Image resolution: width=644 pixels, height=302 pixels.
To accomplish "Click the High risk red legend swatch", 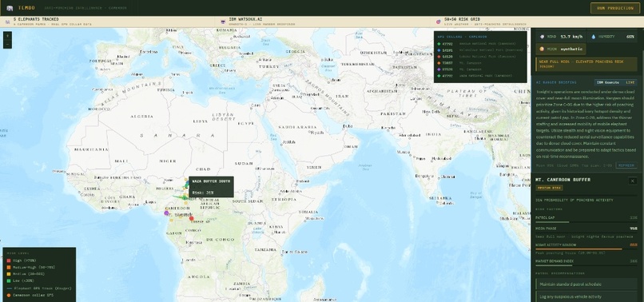I will click(x=9, y=260).
